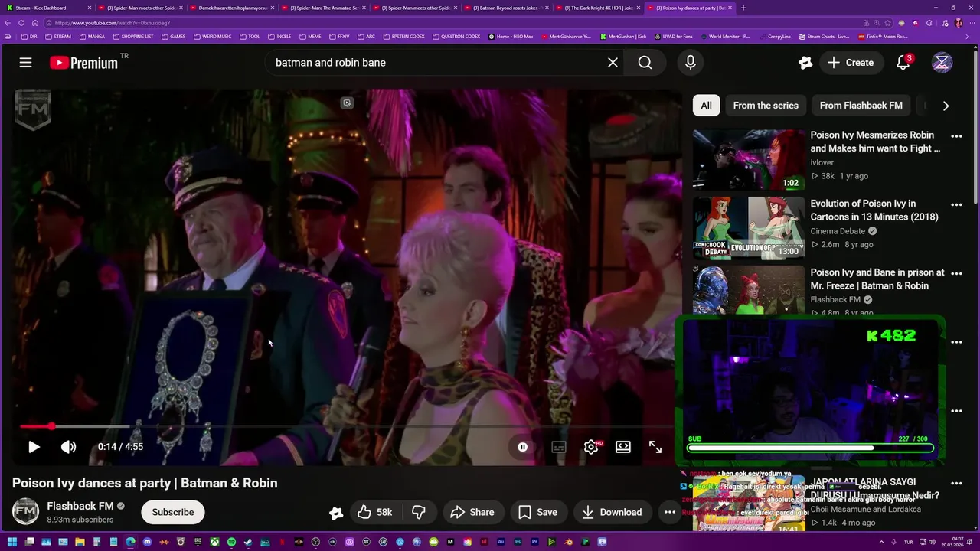Download the video
980x551 pixels.
(x=611, y=512)
